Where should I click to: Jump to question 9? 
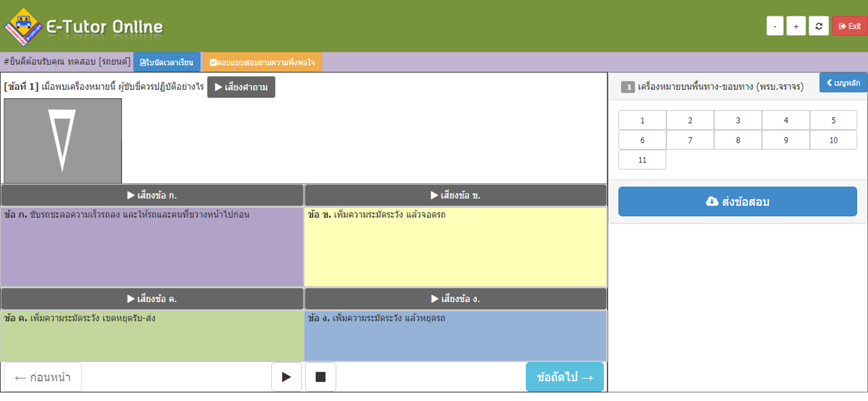point(786,140)
